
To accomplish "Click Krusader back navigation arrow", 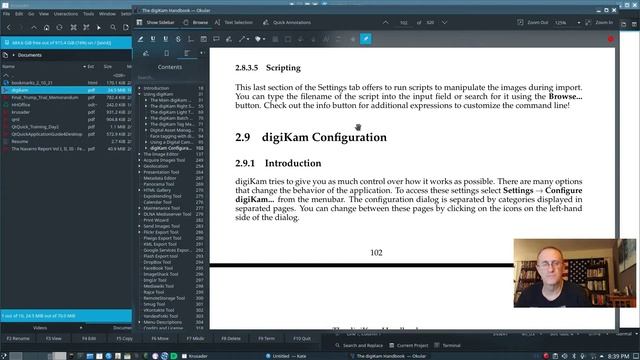I will (9, 27).
